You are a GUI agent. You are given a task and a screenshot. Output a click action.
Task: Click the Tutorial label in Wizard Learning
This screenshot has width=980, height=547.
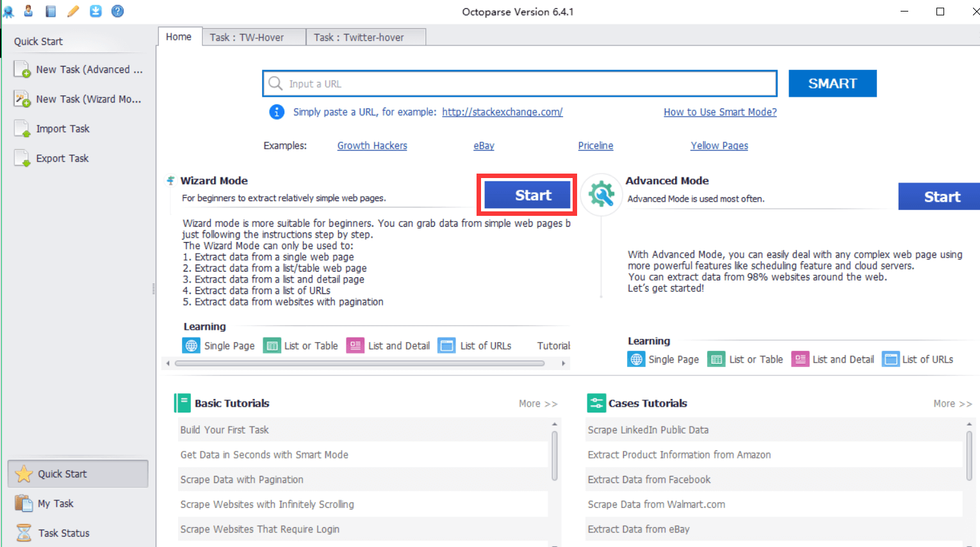[x=553, y=346]
